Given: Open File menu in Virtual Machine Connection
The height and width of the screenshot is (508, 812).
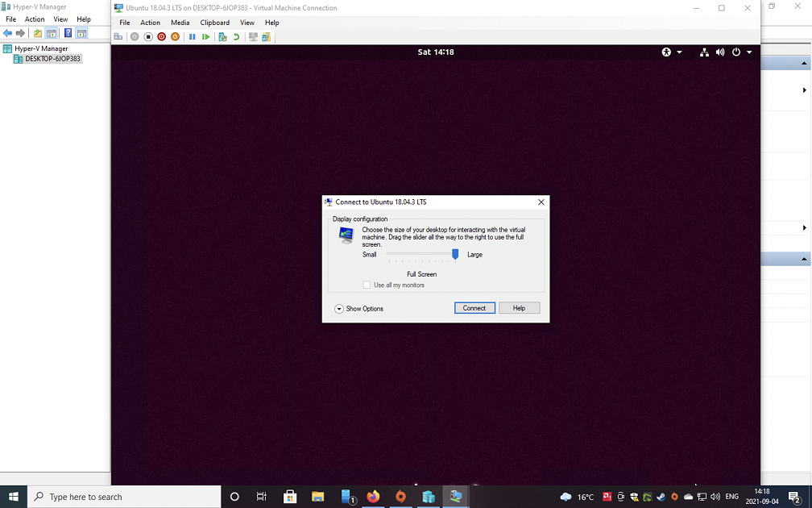Looking at the screenshot, I should click(x=125, y=23).
